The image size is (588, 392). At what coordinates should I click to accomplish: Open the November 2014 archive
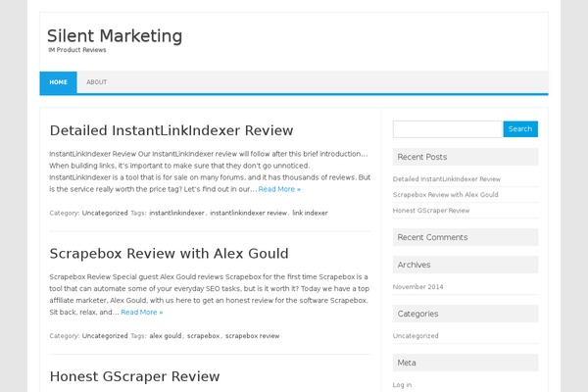tap(417, 287)
